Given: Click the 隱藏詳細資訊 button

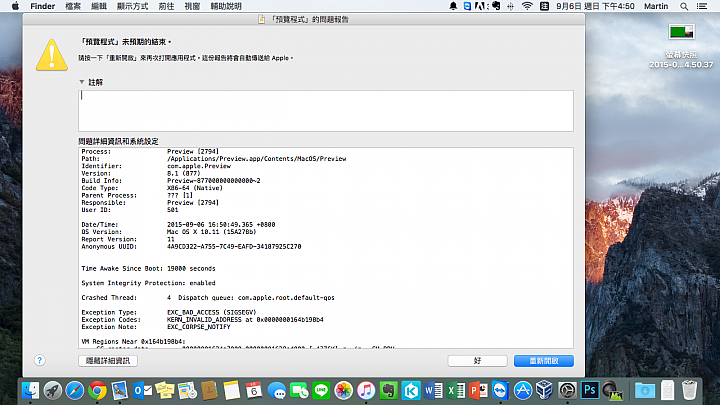Looking at the screenshot, I should [108, 361].
